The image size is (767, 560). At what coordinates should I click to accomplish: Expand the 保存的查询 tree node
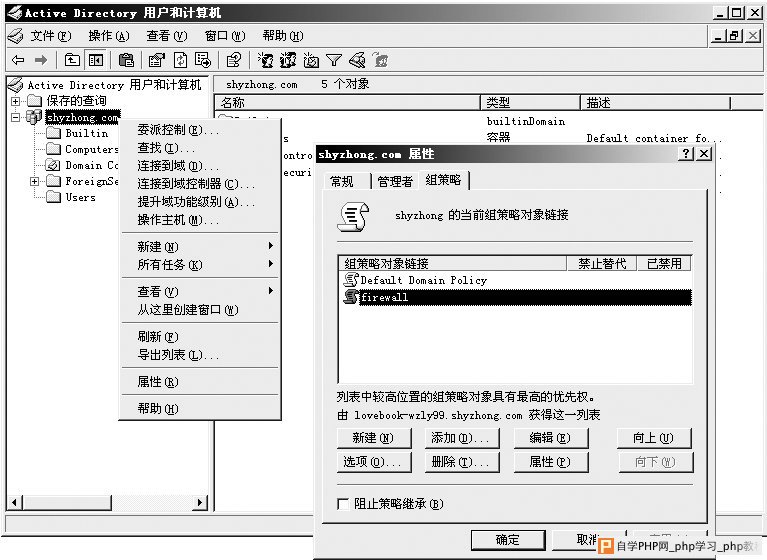point(16,101)
